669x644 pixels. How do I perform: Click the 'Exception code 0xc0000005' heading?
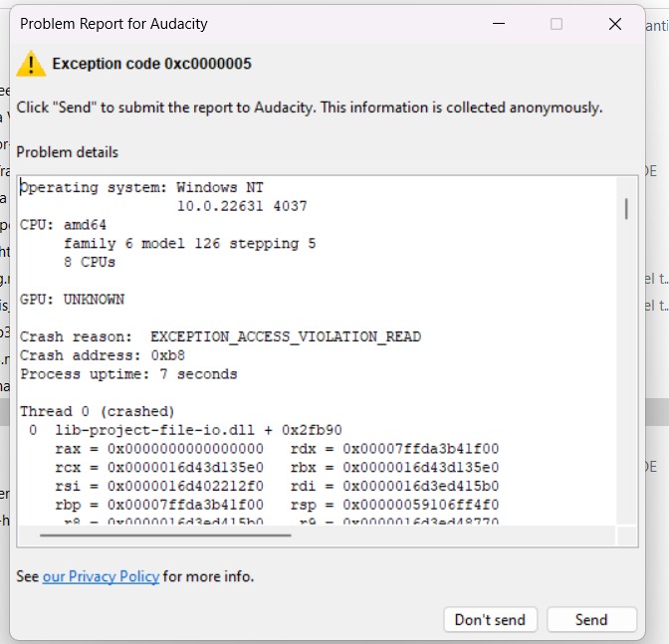pyautogui.click(x=152, y=64)
